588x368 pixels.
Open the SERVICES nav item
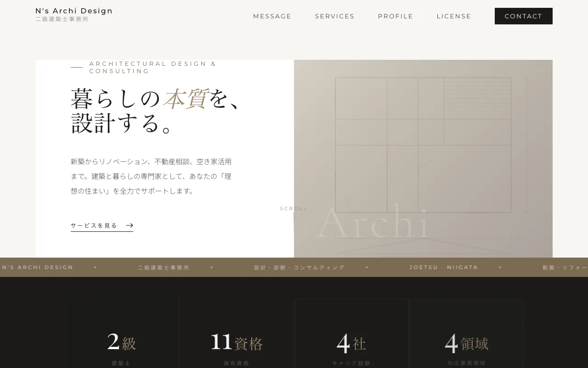[335, 16]
